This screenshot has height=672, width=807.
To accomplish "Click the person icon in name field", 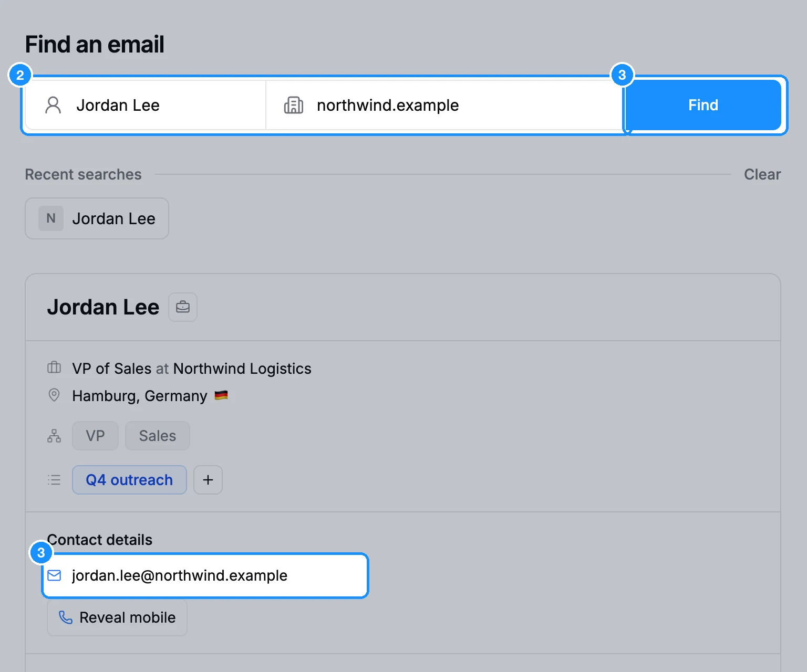I will coord(53,105).
